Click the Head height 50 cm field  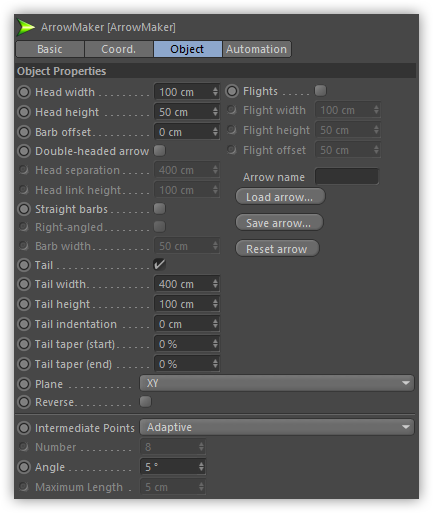coord(187,112)
